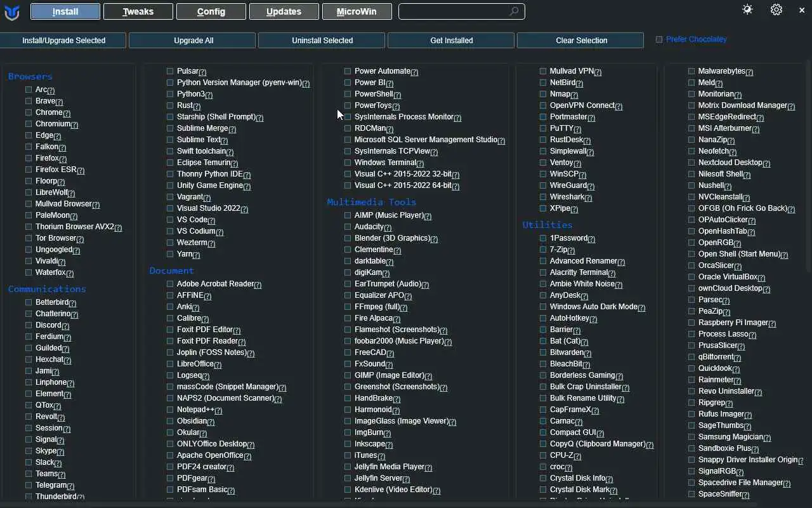The height and width of the screenshot is (508, 812).
Task: Open the (?) help link beside Python3
Action: [209, 95]
